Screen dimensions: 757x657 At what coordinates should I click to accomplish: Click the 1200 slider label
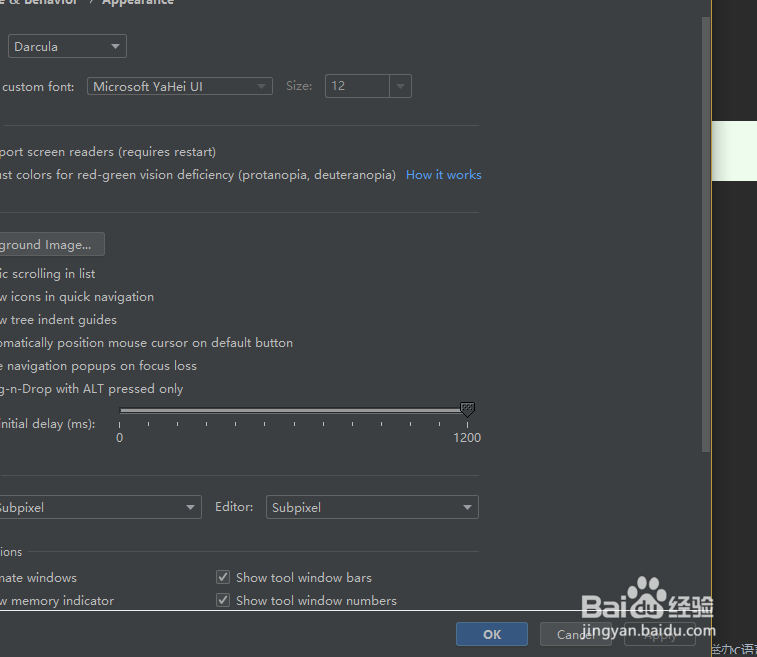pyautogui.click(x=467, y=438)
